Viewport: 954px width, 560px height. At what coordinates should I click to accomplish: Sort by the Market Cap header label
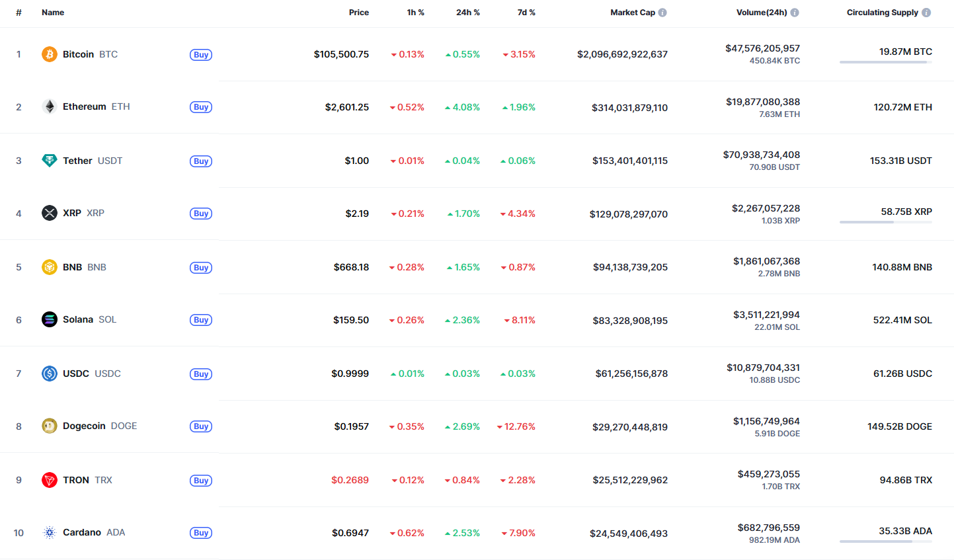633,13
